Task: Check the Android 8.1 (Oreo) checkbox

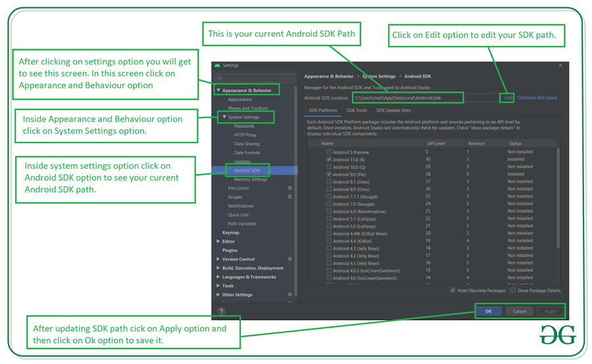Action: click(x=329, y=182)
